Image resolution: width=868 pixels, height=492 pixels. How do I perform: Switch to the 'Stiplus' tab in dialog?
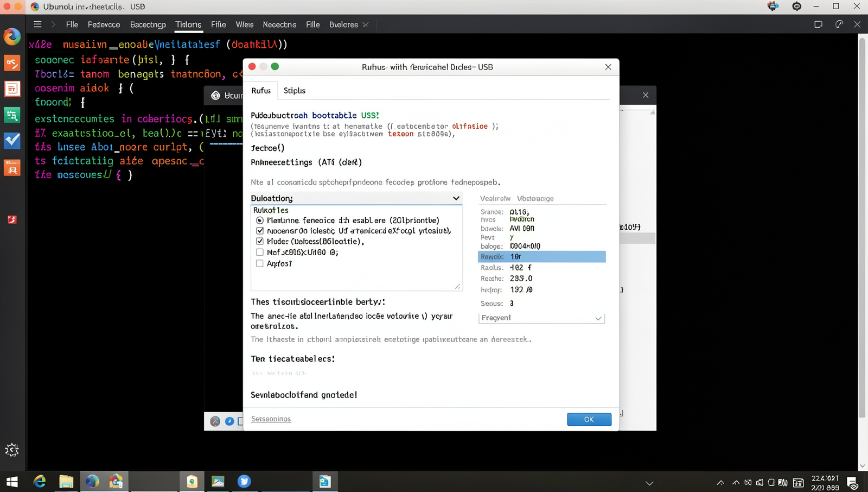point(295,91)
